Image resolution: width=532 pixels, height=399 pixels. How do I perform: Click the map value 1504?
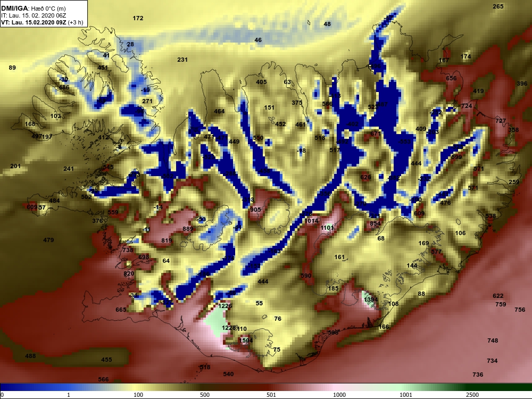pos(246,340)
